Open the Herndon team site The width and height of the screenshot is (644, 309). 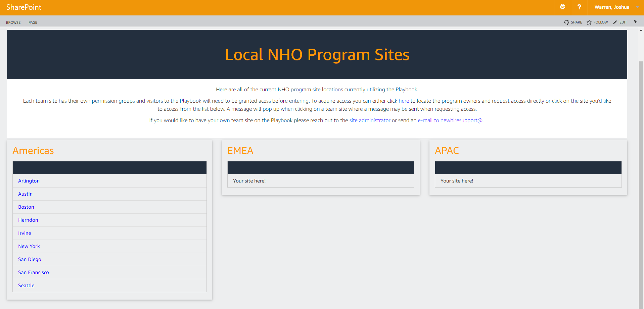[x=28, y=220]
